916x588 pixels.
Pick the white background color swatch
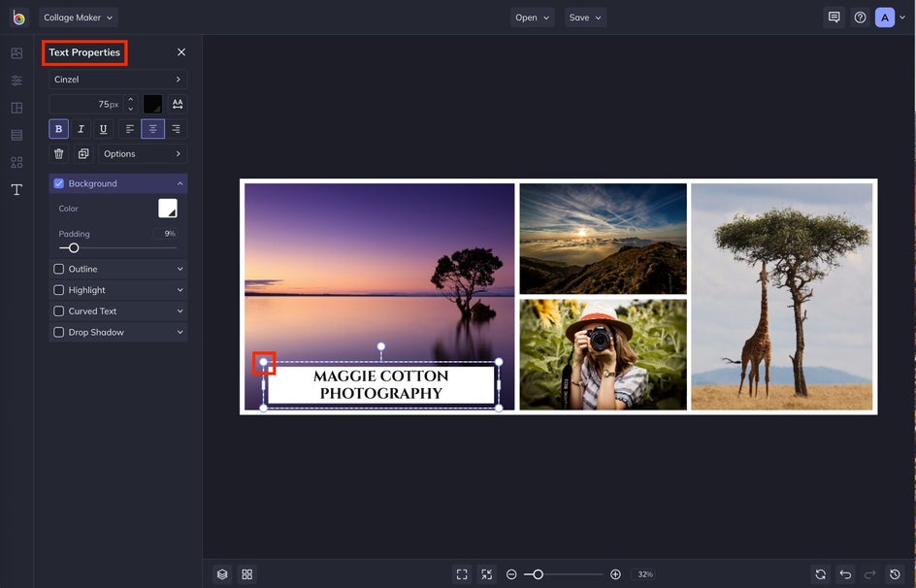[168, 209]
